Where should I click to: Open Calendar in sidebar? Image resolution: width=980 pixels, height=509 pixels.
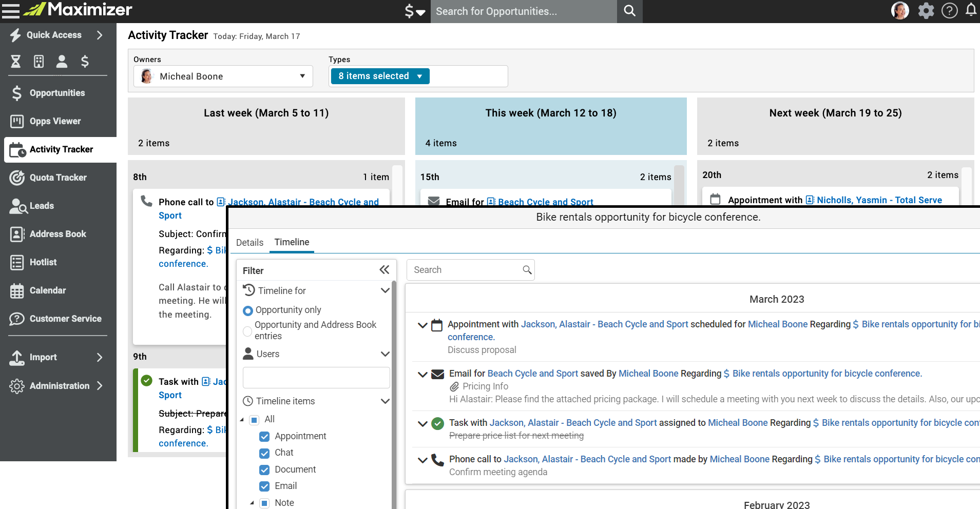click(48, 290)
